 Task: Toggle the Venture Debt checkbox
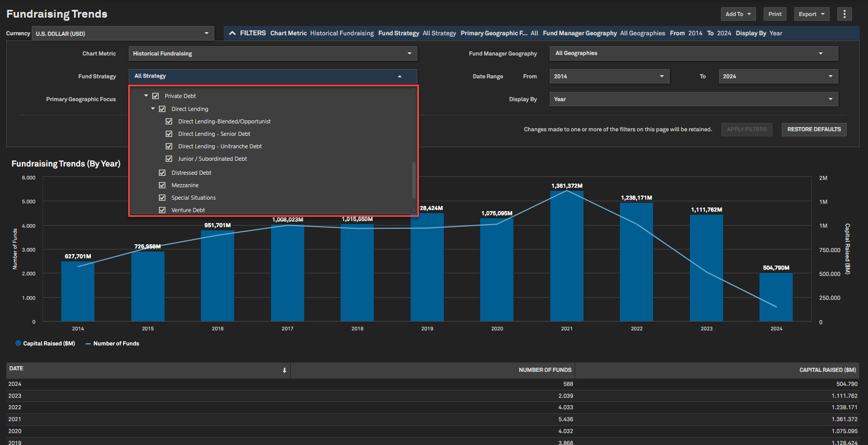click(x=162, y=210)
